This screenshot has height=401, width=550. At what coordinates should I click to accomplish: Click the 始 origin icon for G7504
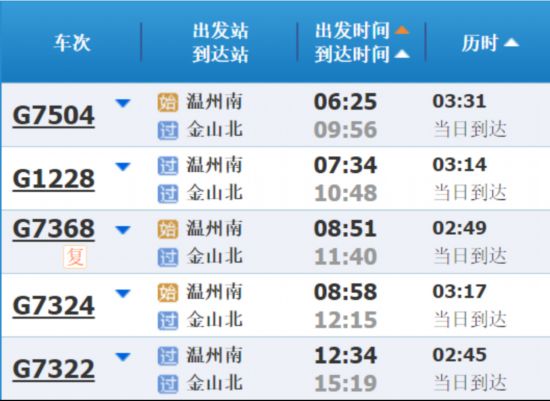tap(168, 102)
